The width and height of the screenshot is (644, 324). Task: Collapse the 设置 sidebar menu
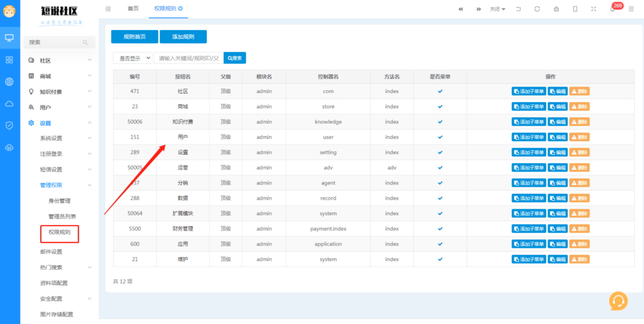[x=59, y=123]
